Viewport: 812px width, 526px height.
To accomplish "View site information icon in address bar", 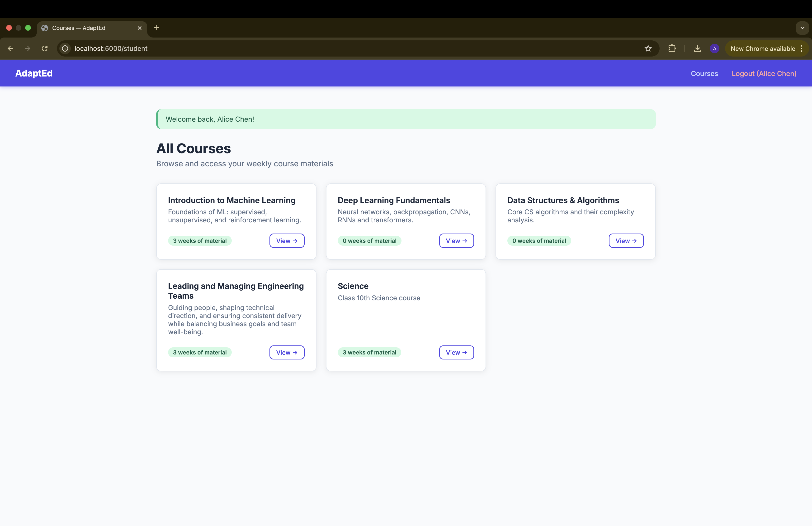I will click(65, 48).
